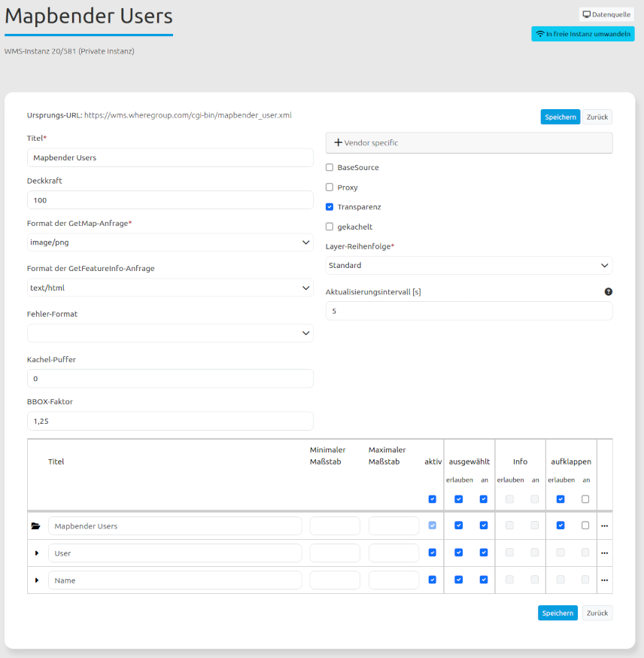Click the top Speichern button
Image resolution: width=644 pixels, height=658 pixels.
click(x=560, y=117)
